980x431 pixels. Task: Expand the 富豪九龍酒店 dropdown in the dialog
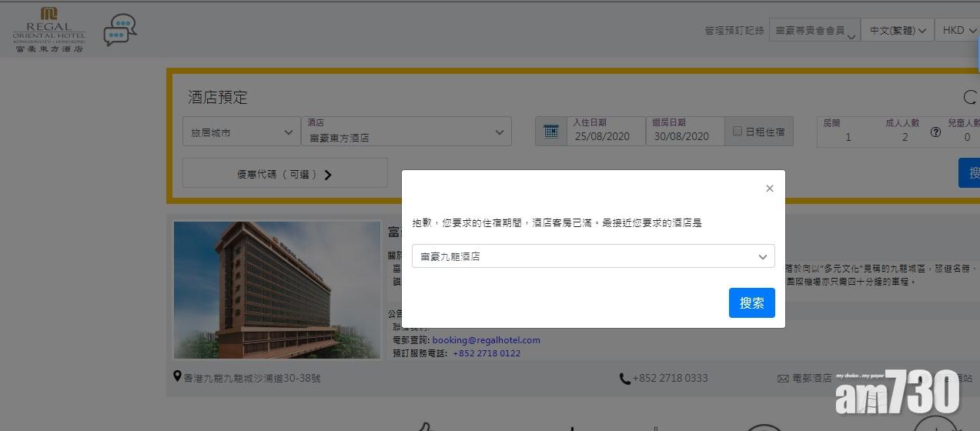[x=593, y=256]
